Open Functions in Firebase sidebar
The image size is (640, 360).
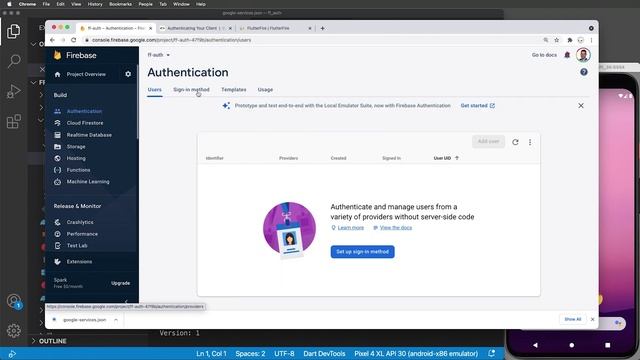[78, 170]
